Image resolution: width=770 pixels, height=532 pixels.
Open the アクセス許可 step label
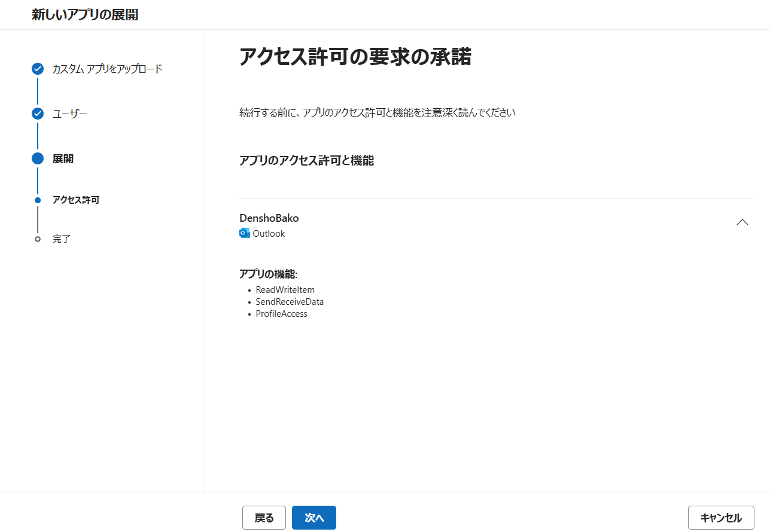[x=76, y=200]
